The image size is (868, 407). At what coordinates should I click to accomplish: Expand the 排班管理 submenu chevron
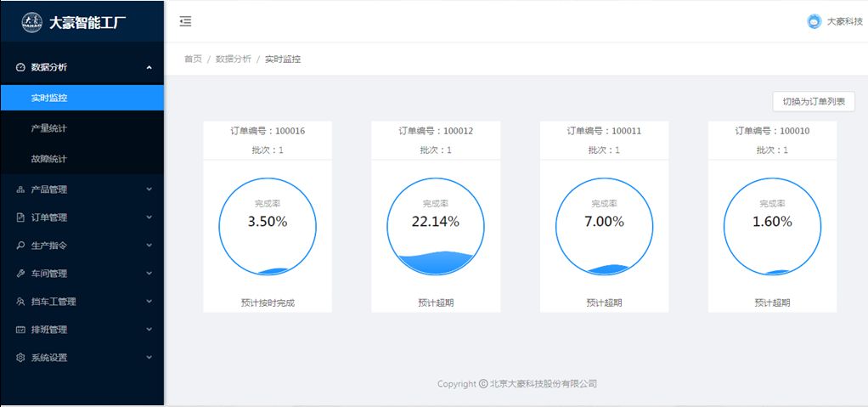click(x=149, y=330)
